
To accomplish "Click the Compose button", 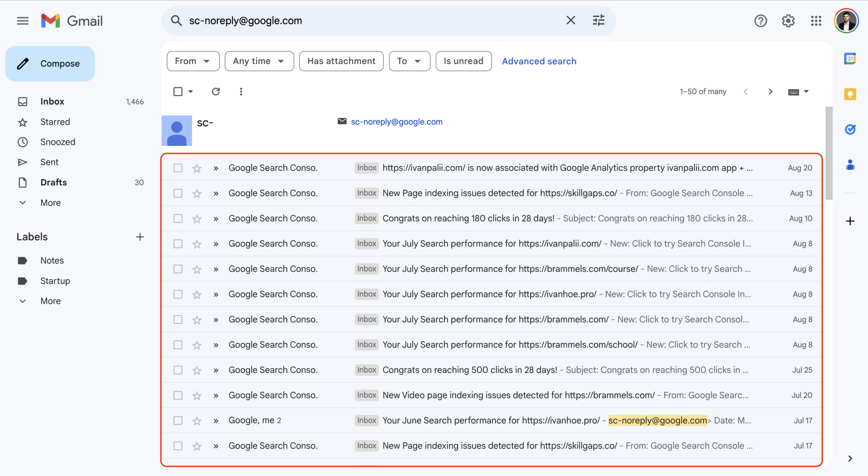I will point(50,64).
